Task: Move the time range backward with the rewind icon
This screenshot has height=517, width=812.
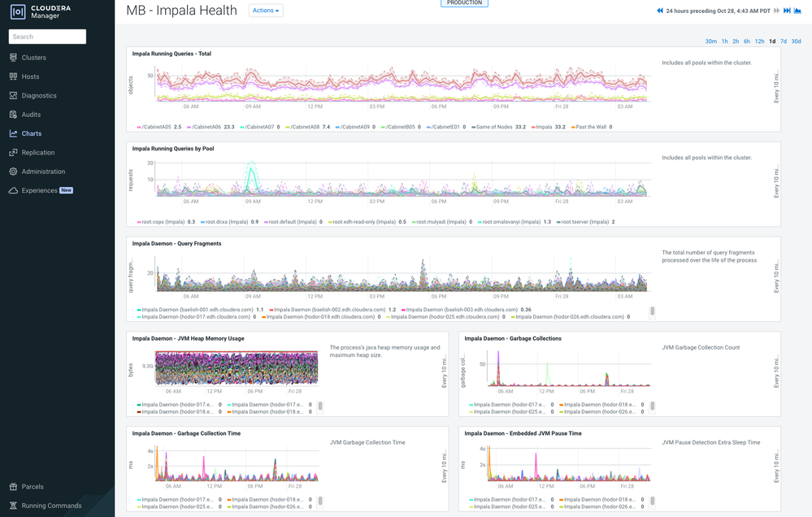Action: pos(660,11)
